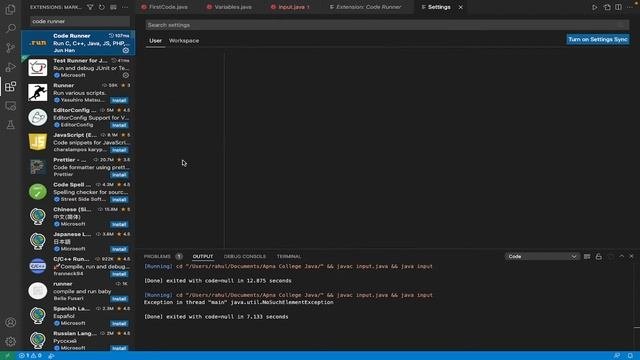Screen dimensions: 640x360
Task: Open the Russian Language pack entry
Action: pos(78,340)
